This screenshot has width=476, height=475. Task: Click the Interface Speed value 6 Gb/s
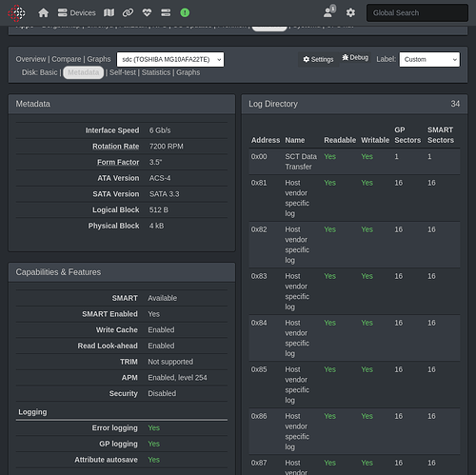pyautogui.click(x=160, y=130)
